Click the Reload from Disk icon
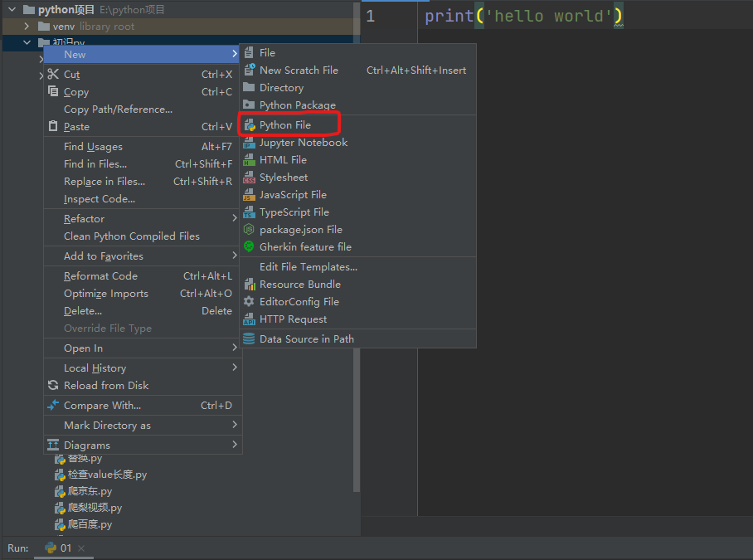The image size is (753, 560). pos(54,386)
